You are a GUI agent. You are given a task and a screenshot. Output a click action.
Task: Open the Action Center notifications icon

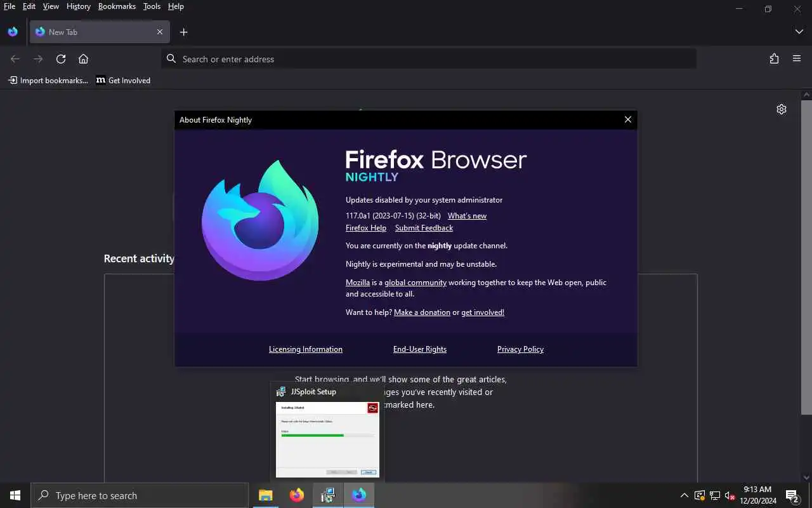tap(792, 495)
